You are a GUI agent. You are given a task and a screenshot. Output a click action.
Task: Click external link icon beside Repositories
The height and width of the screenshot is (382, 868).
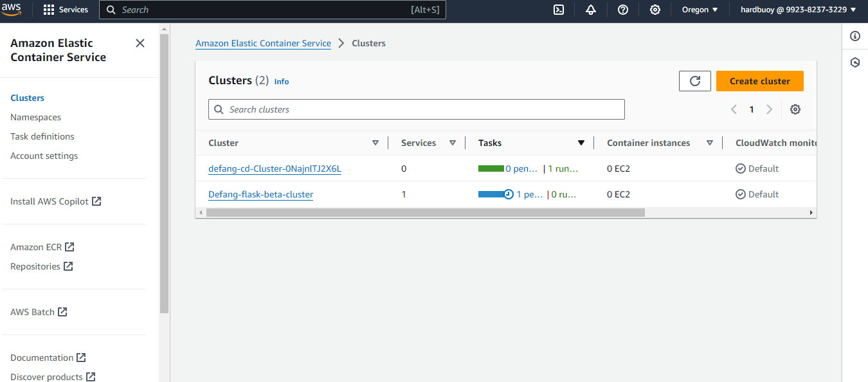(x=68, y=266)
